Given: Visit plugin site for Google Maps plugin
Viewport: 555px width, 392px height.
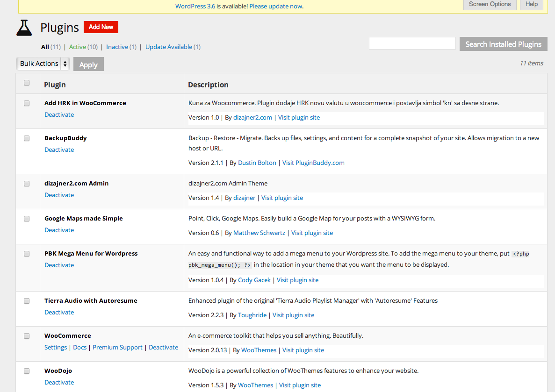Looking at the screenshot, I should [312, 233].
